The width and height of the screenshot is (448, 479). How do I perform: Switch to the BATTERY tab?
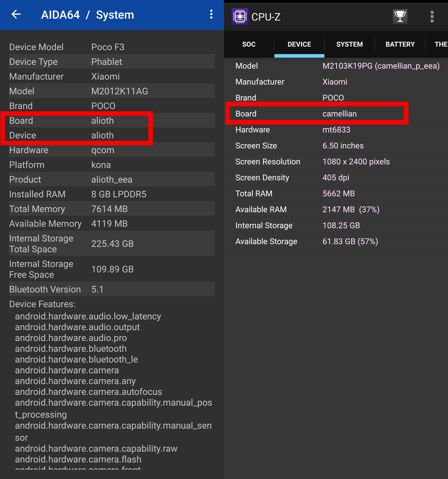click(400, 44)
